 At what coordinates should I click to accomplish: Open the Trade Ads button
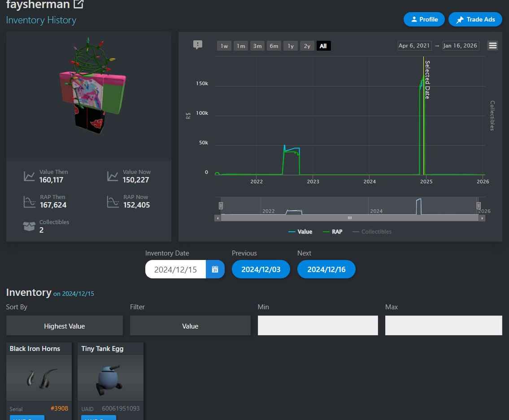point(475,19)
